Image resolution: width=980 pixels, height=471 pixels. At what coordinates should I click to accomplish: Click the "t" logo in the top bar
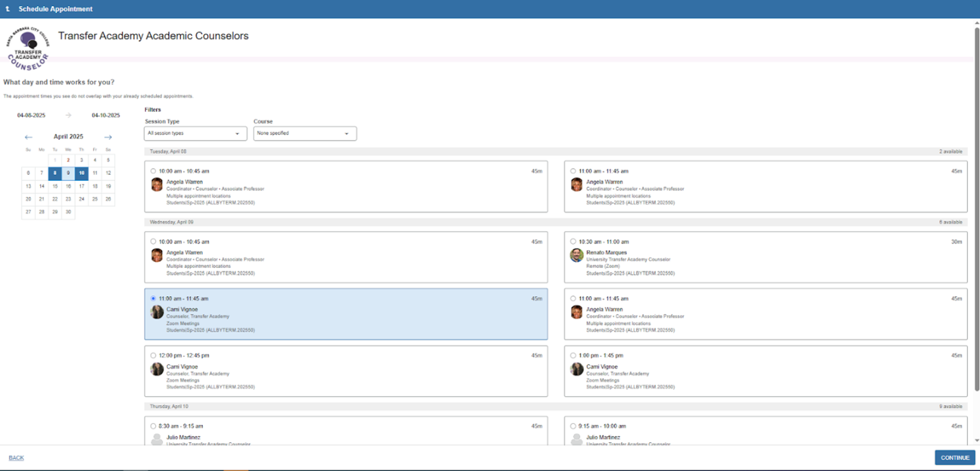(8, 9)
